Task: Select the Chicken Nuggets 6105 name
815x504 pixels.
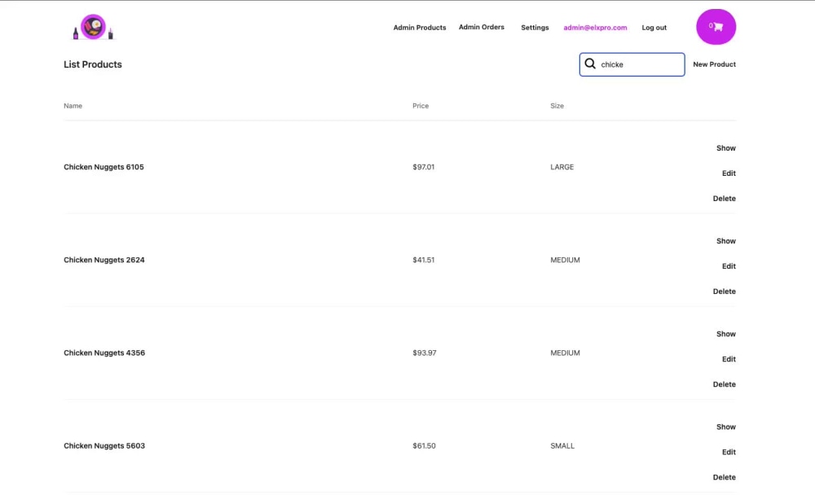Action: (x=104, y=167)
